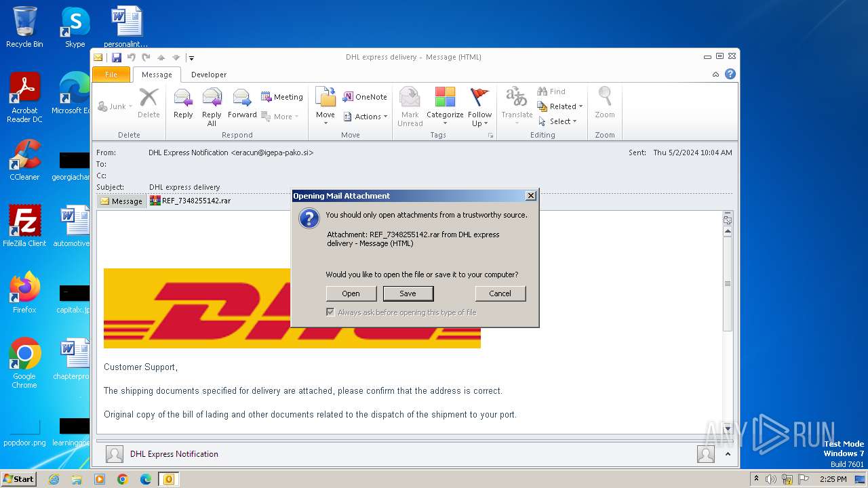
Task: Open the Junk dropdown
Action: tap(115, 106)
